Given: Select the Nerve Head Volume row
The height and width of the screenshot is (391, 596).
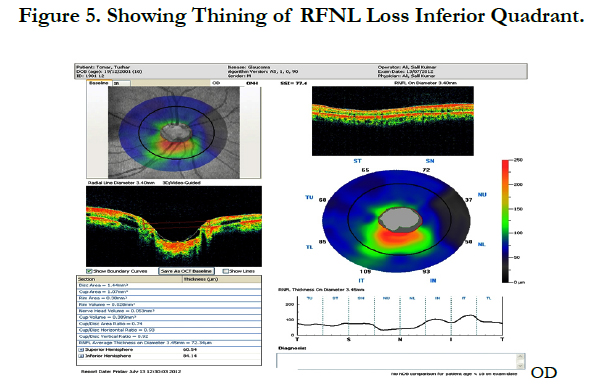Looking at the screenshot, I should (x=169, y=311).
